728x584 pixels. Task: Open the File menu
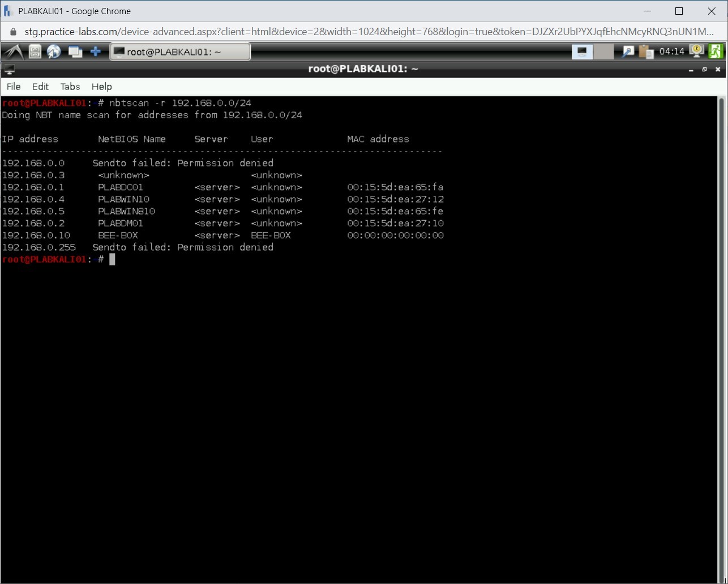[14, 87]
